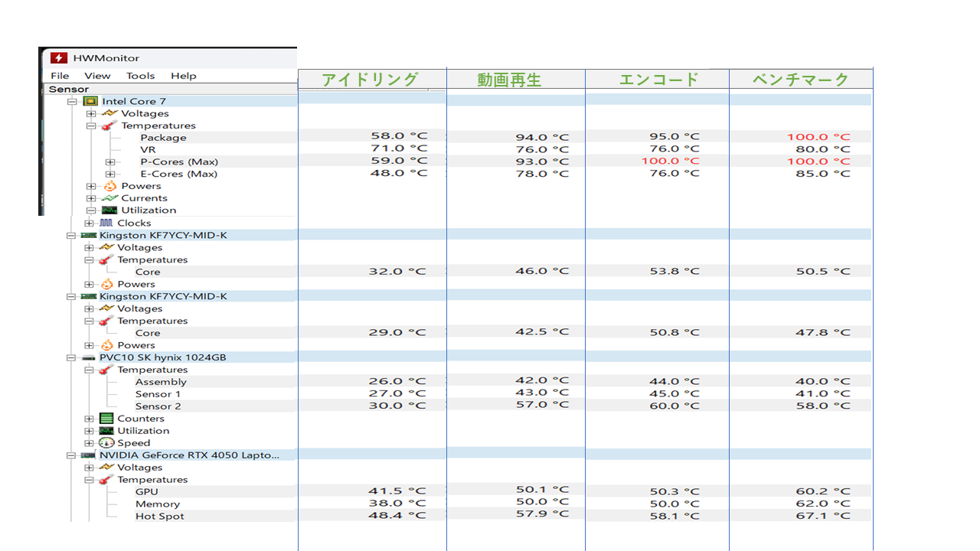Viewport: 980px width, 551px height.
Task: Click the Clocks waveform icon
Action: pyautogui.click(x=106, y=223)
